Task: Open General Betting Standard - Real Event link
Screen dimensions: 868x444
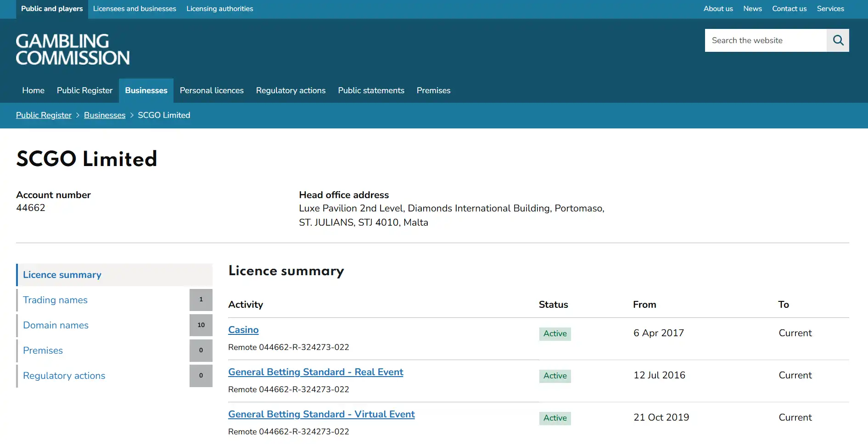Action: click(316, 372)
